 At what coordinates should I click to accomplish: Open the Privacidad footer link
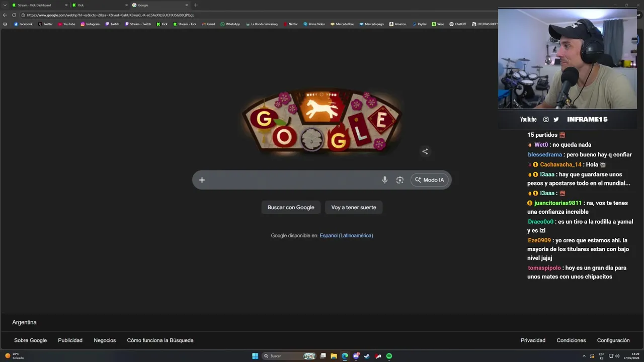tap(533, 340)
